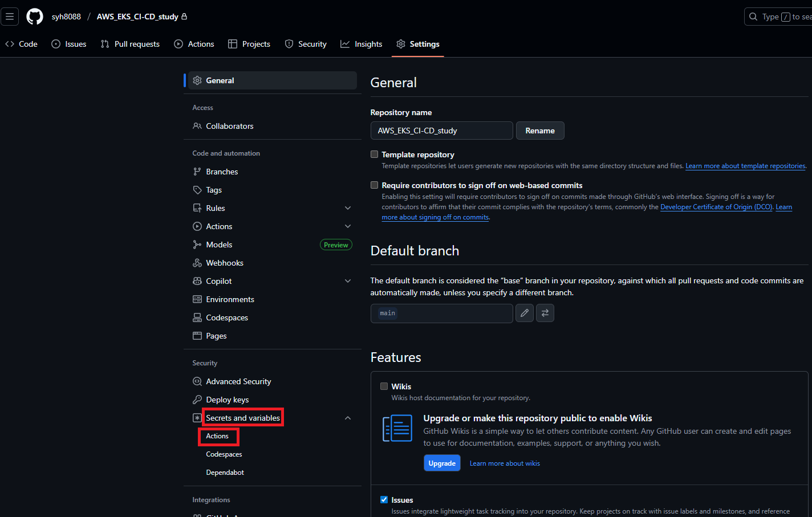Click the Environments server icon

tap(197, 299)
